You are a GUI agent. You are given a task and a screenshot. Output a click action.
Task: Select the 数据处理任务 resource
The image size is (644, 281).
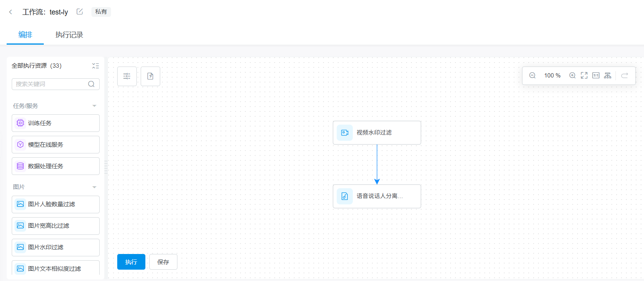click(55, 166)
